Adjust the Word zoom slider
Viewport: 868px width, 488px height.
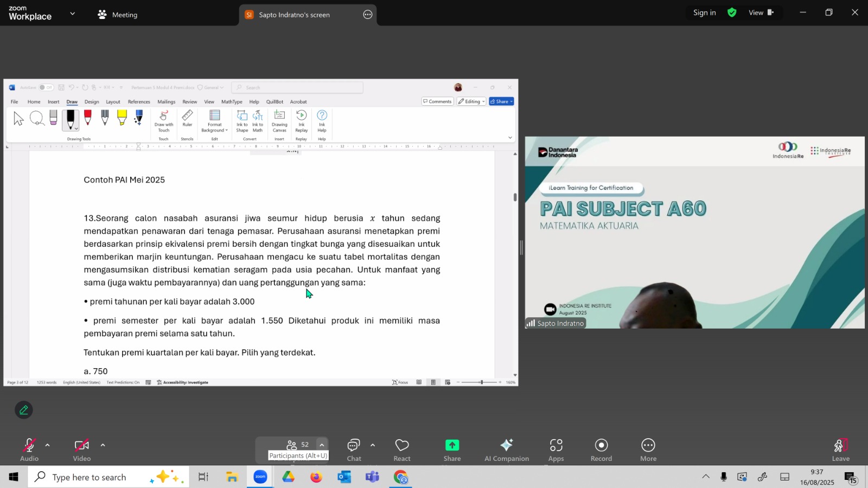click(x=481, y=382)
